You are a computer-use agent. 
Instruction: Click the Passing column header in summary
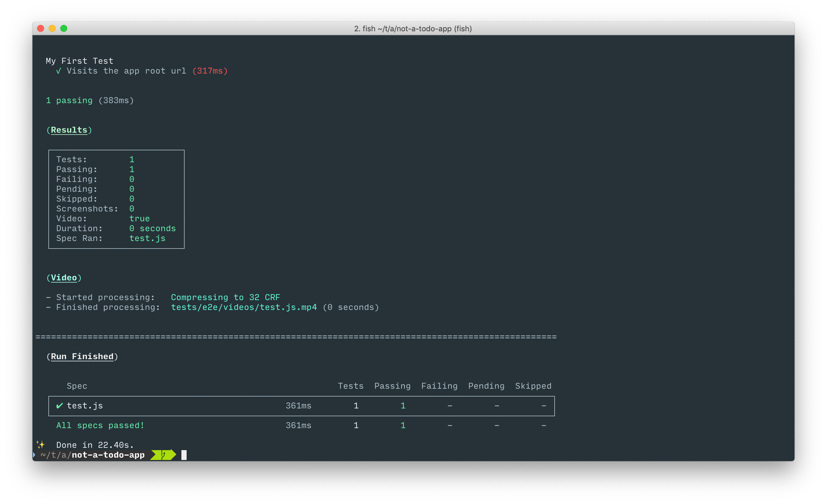(392, 386)
